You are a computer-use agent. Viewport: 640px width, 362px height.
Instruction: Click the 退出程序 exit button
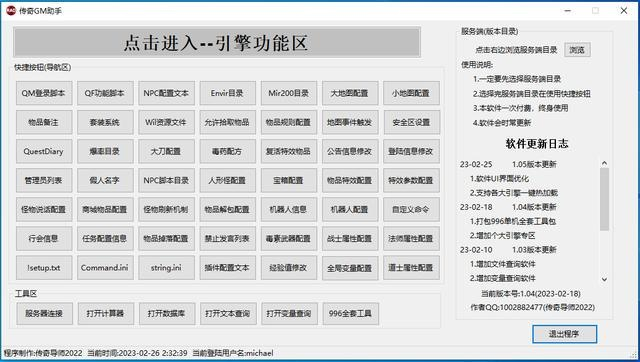point(564,334)
